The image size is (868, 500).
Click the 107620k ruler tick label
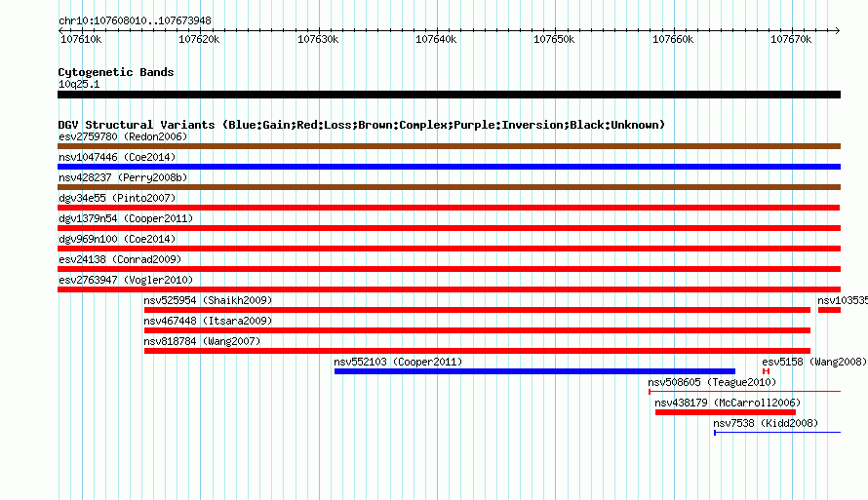[x=199, y=39]
